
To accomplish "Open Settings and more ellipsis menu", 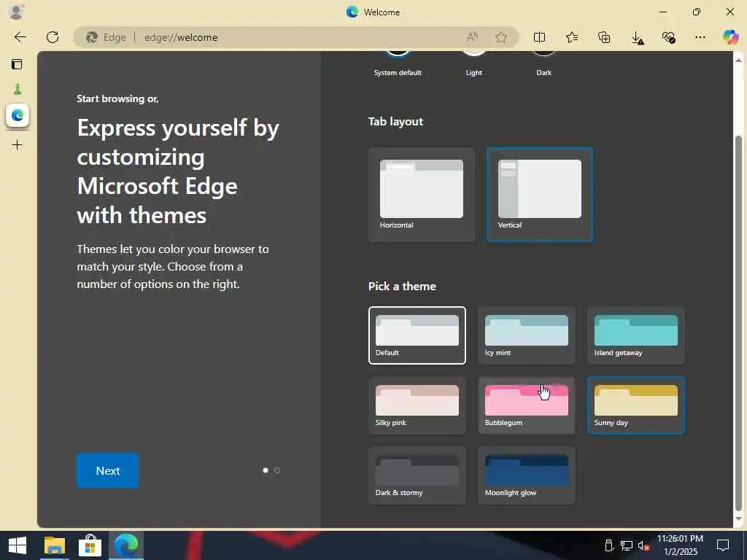I will (x=700, y=37).
